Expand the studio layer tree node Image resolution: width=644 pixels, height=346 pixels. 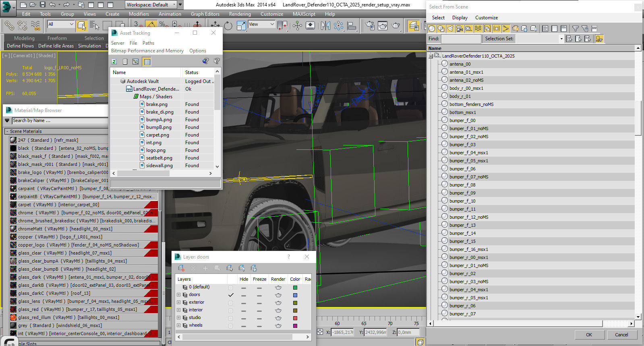178,318
